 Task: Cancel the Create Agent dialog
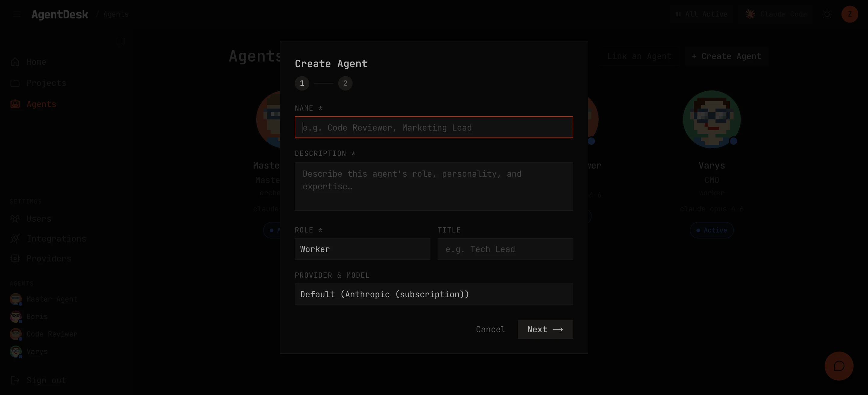click(491, 329)
